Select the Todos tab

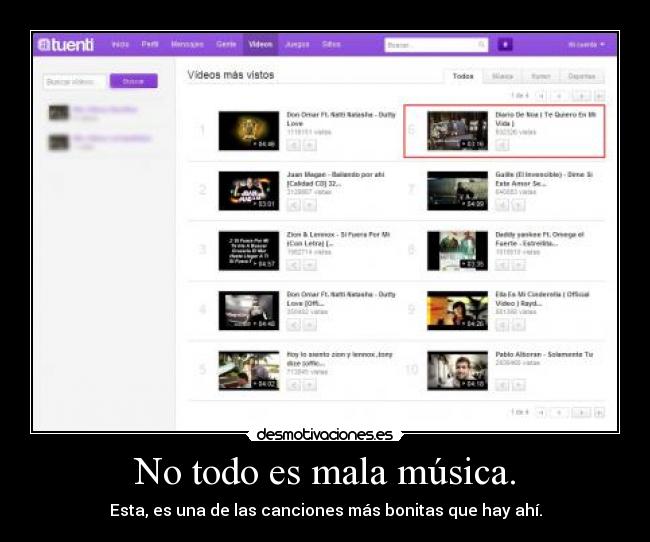463,76
